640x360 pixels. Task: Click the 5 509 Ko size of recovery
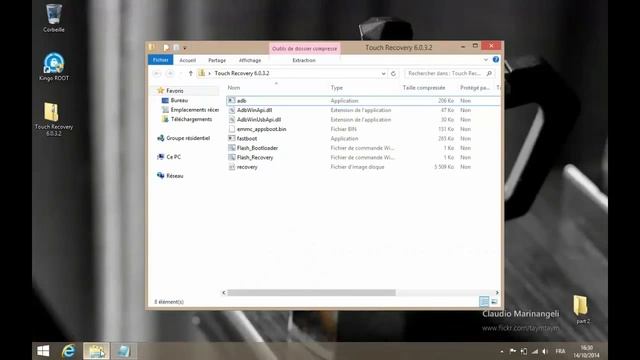tap(444, 167)
